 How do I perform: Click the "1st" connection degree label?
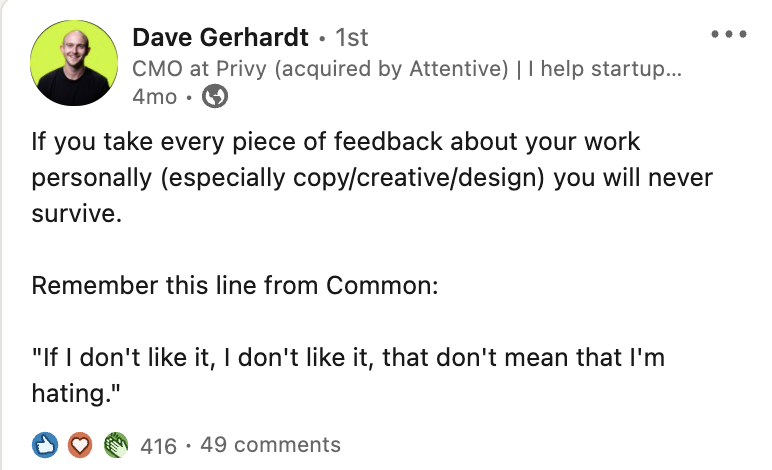(x=351, y=38)
